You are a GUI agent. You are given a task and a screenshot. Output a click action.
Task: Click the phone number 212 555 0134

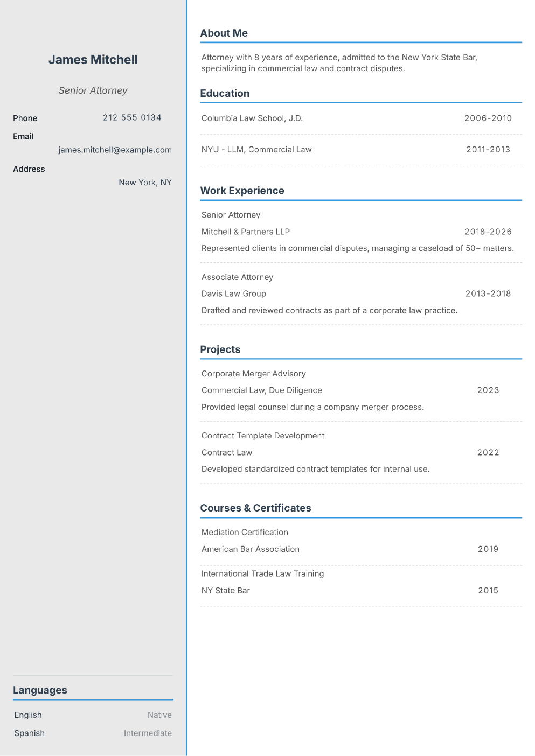[x=132, y=117]
